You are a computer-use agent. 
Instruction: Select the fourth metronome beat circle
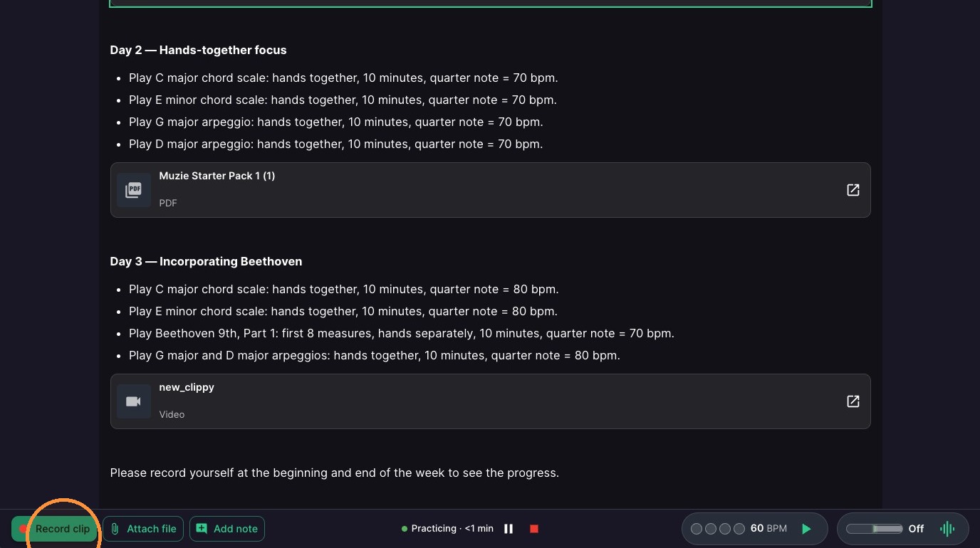point(739,529)
